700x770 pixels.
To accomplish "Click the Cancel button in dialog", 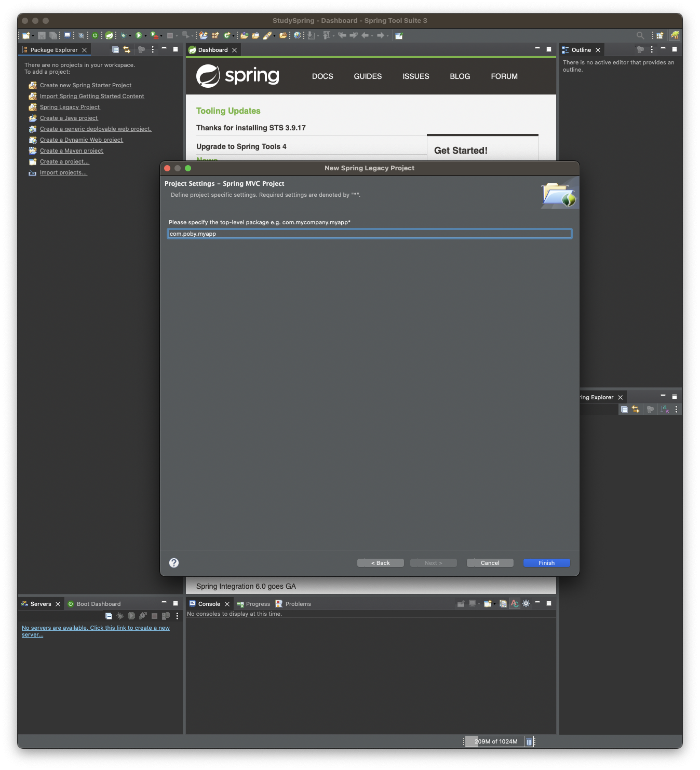I will pos(490,563).
